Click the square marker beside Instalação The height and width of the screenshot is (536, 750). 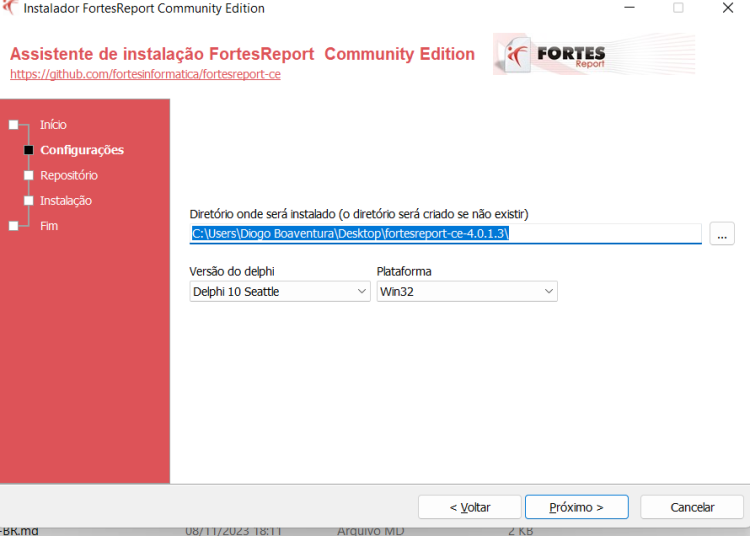coord(29,201)
